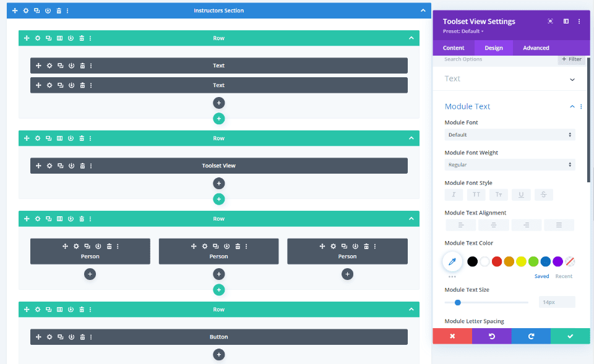594x364 pixels.
Task: Delete the first Text module
Action: tap(82, 66)
